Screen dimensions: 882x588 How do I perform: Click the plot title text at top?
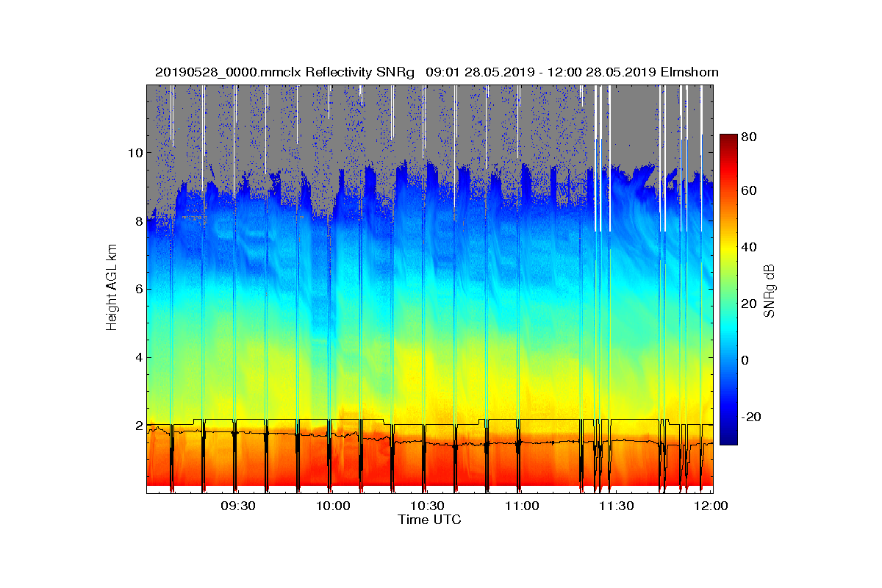tap(437, 72)
